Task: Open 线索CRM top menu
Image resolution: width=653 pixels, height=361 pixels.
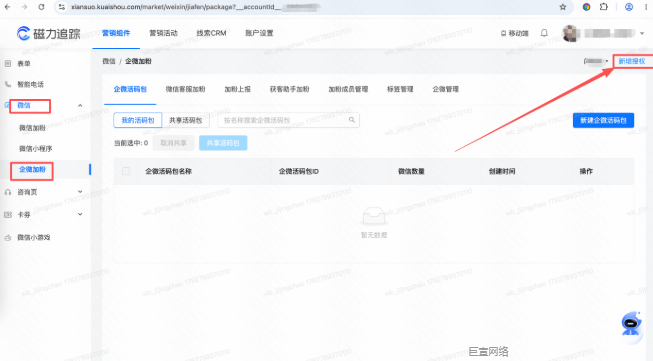Action: pos(211,33)
